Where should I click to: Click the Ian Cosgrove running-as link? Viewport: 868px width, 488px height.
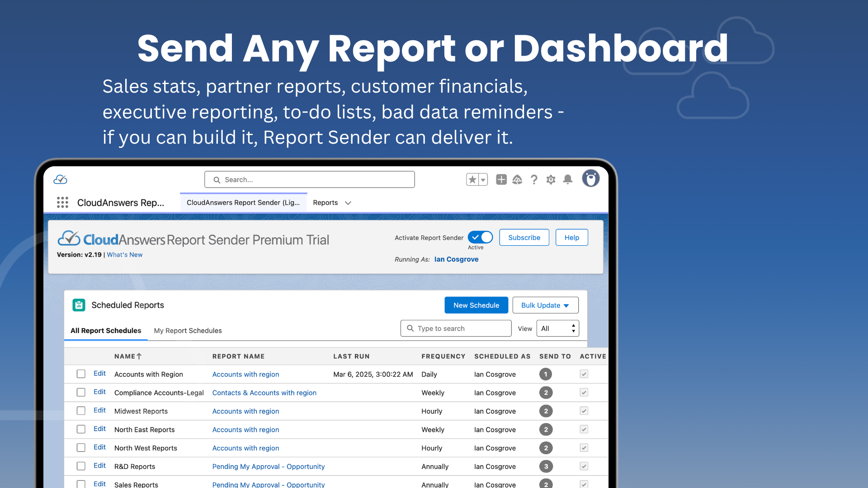coord(456,259)
